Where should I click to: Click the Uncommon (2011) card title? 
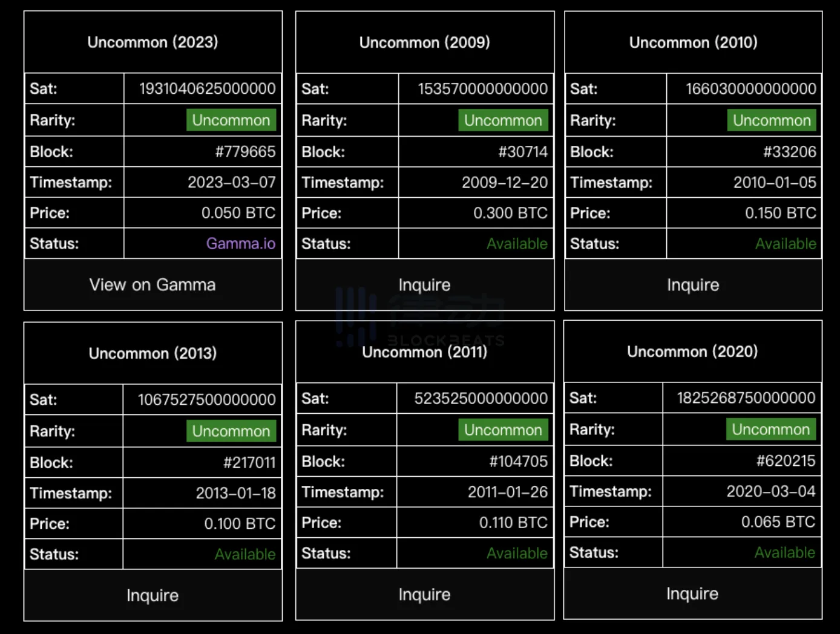pyautogui.click(x=424, y=352)
